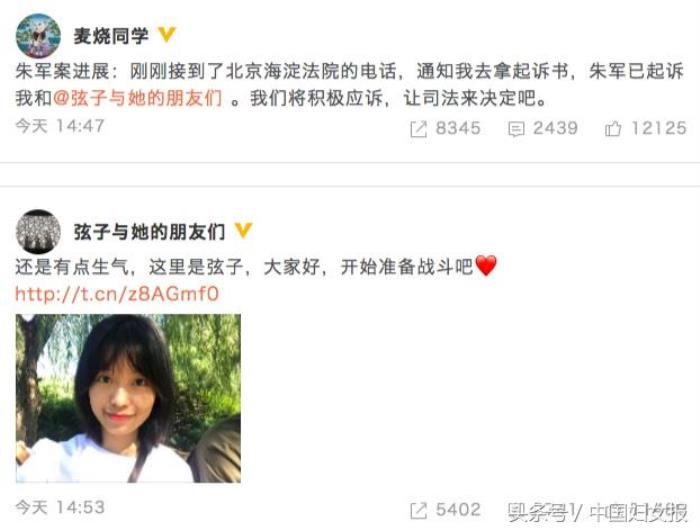View the attached photo of the woman
This screenshot has width=700, height=530.
coord(128,398)
